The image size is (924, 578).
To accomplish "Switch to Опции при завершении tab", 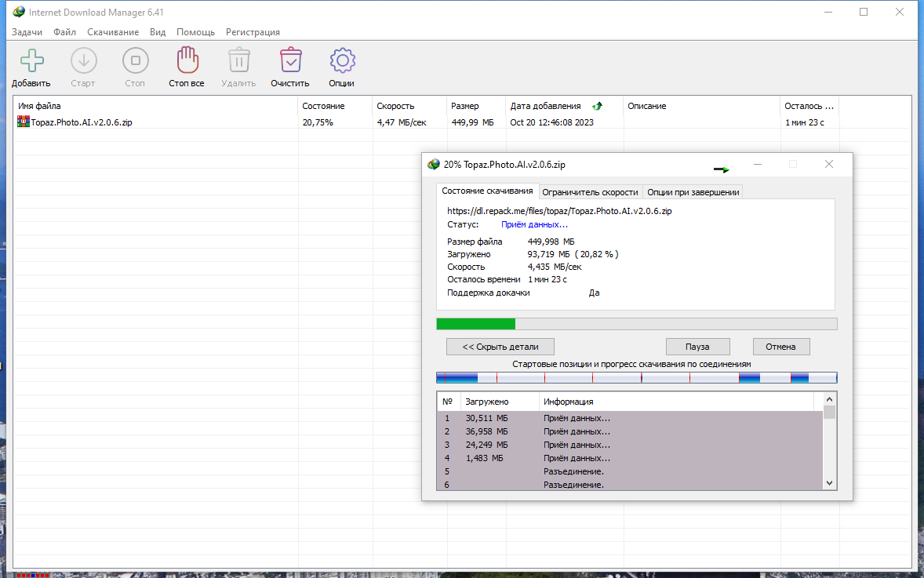I will (693, 192).
